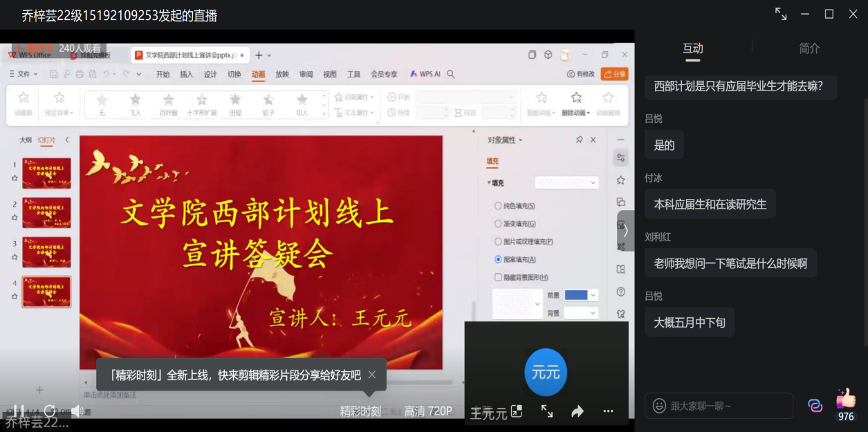The width and height of the screenshot is (868, 432).
Task: Click the chat input field 跟大家聊一聊
Action: point(726,406)
